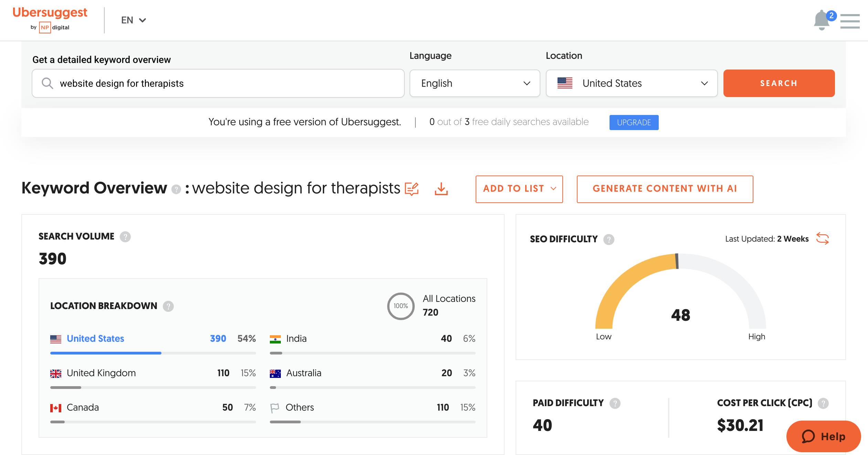Open Paid Difficulty help icon
Image resolution: width=868 pixels, height=455 pixels.
pyautogui.click(x=615, y=403)
